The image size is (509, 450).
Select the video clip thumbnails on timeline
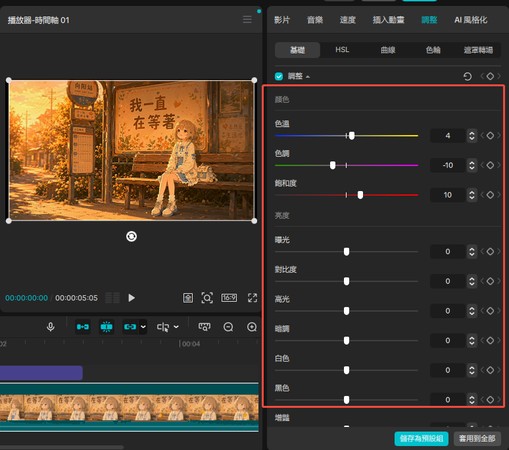pos(129,407)
